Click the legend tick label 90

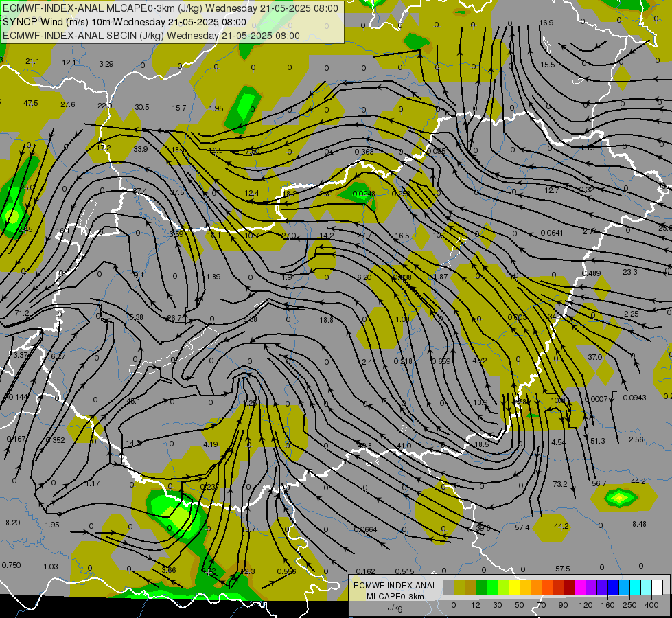pyautogui.click(x=563, y=605)
